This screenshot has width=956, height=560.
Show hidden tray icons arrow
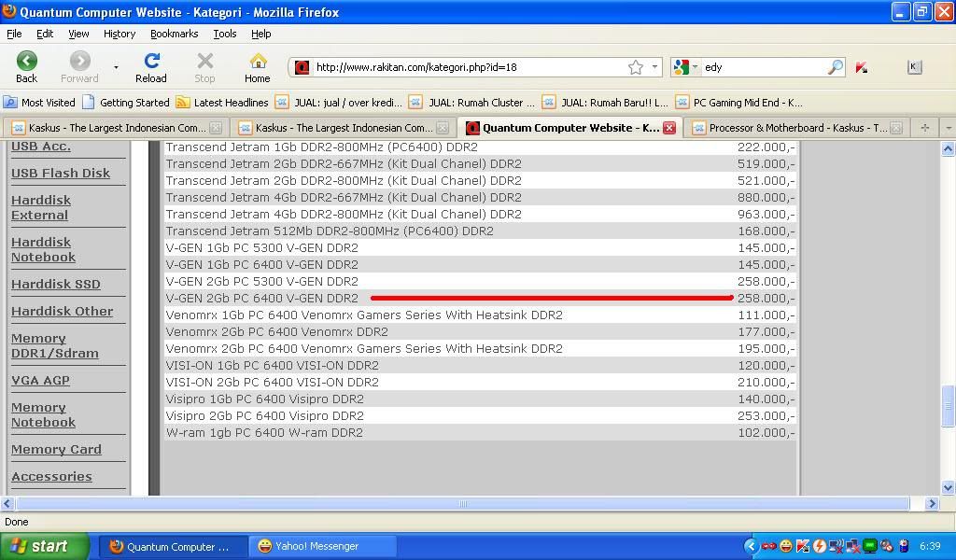click(x=752, y=546)
